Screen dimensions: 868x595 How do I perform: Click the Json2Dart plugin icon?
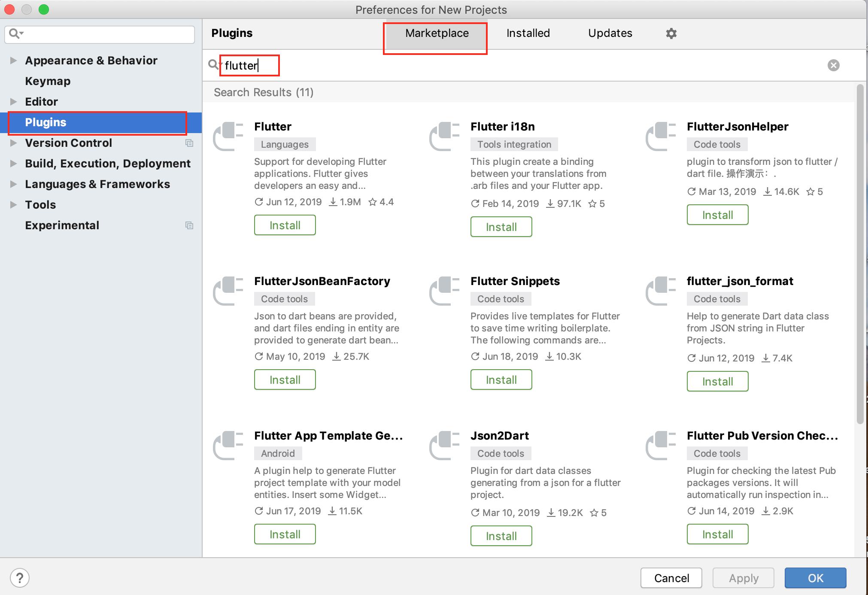coord(445,446)
